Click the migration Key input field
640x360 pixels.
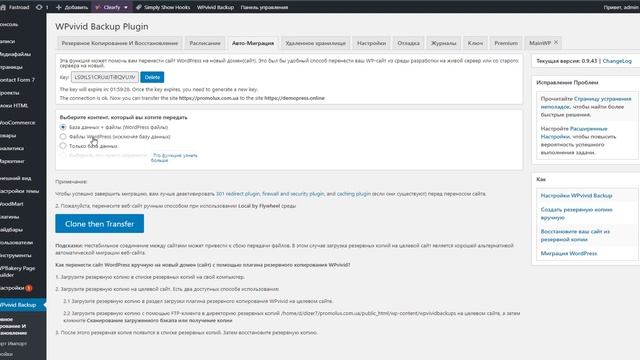(105, 77)
